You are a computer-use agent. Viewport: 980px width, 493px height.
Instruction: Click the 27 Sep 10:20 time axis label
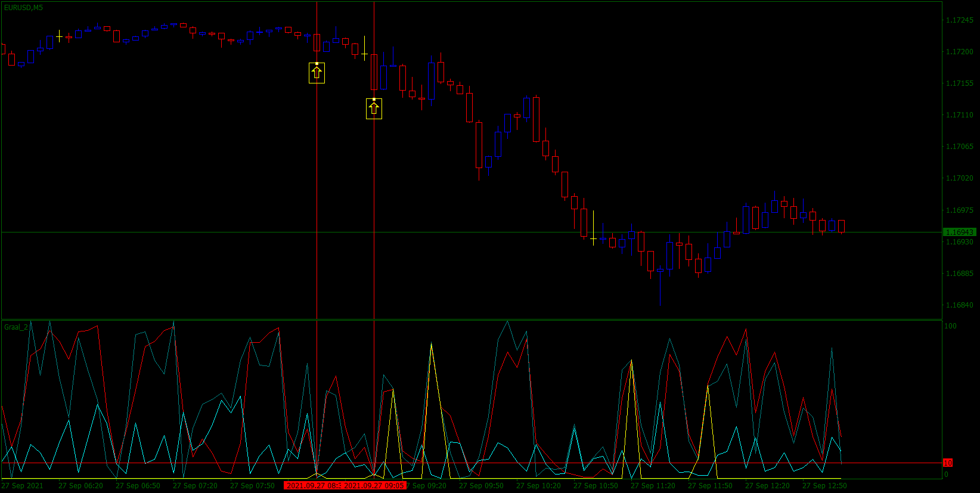click(538, 486)
